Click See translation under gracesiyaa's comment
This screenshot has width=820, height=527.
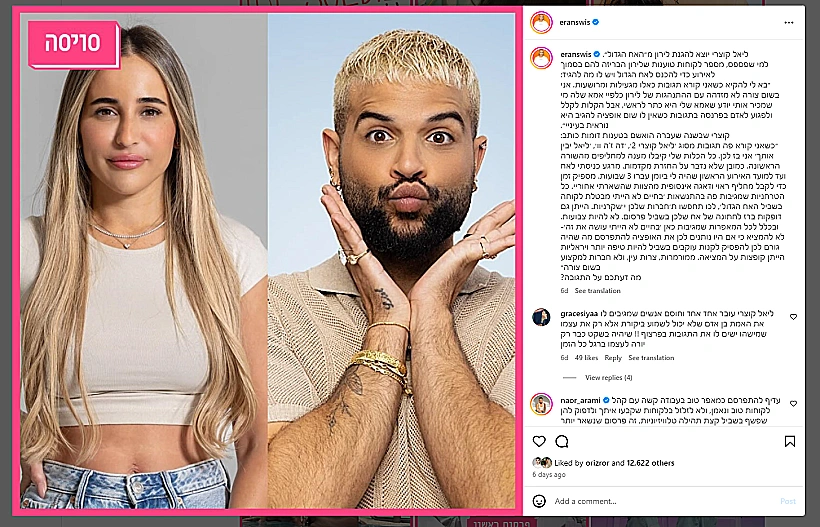tap(651, 358)
